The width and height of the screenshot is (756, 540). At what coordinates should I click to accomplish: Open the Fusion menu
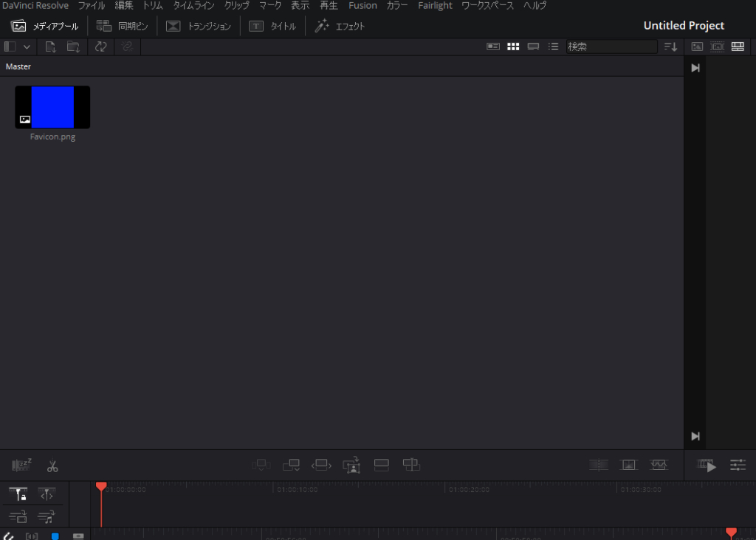[x=362, y=6]
